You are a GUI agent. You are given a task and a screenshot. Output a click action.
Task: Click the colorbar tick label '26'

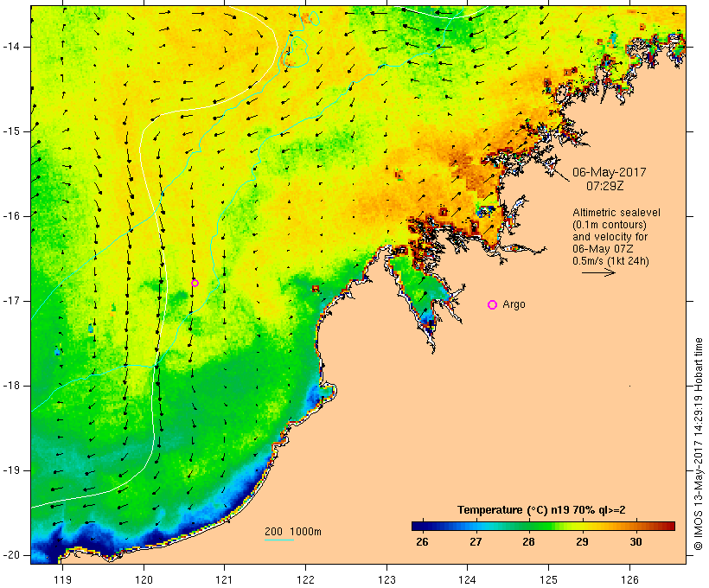[x=422, y=541]
